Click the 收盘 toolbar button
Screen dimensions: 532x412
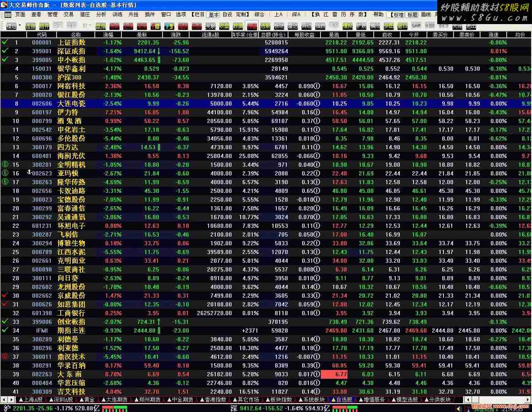(224, 26)
